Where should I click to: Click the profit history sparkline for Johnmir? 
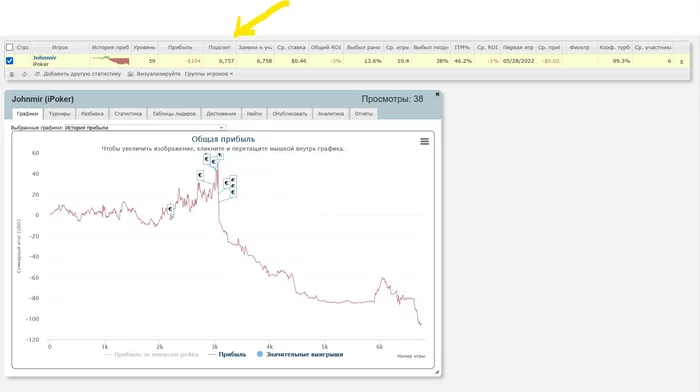tap(110, 60)
